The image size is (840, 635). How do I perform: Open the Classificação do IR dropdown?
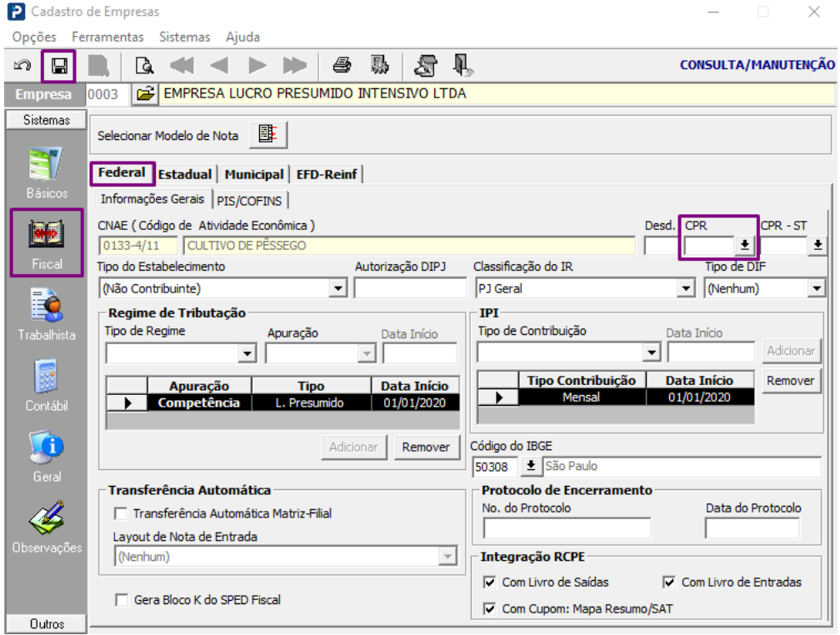686,288
